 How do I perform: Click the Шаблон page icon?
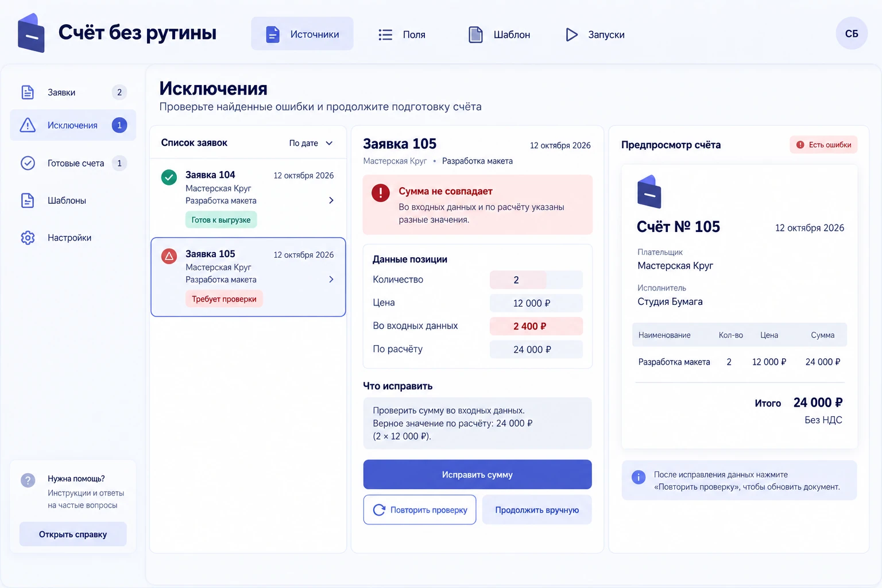[x=475, y=34]
